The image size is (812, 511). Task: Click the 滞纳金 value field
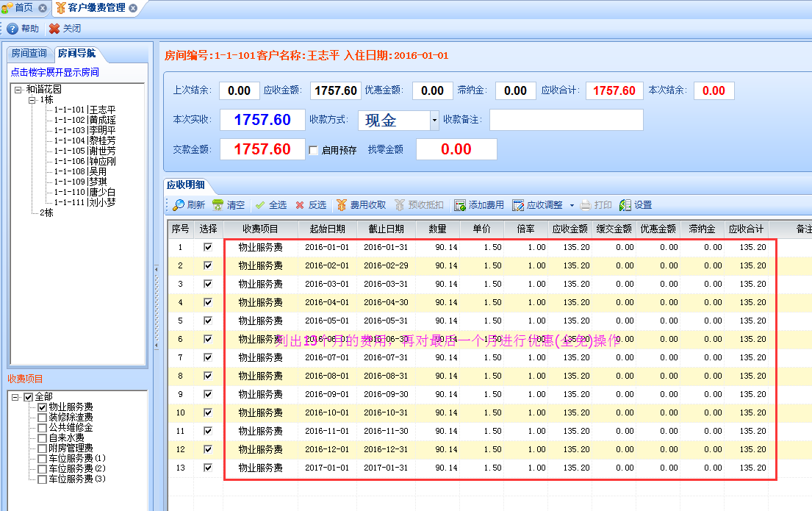point(515,90)
